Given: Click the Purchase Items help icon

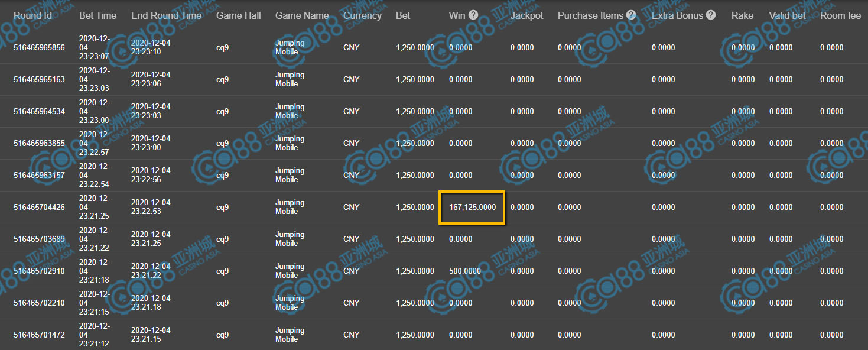Looking at the screenshot, I should tap(631, 15).
